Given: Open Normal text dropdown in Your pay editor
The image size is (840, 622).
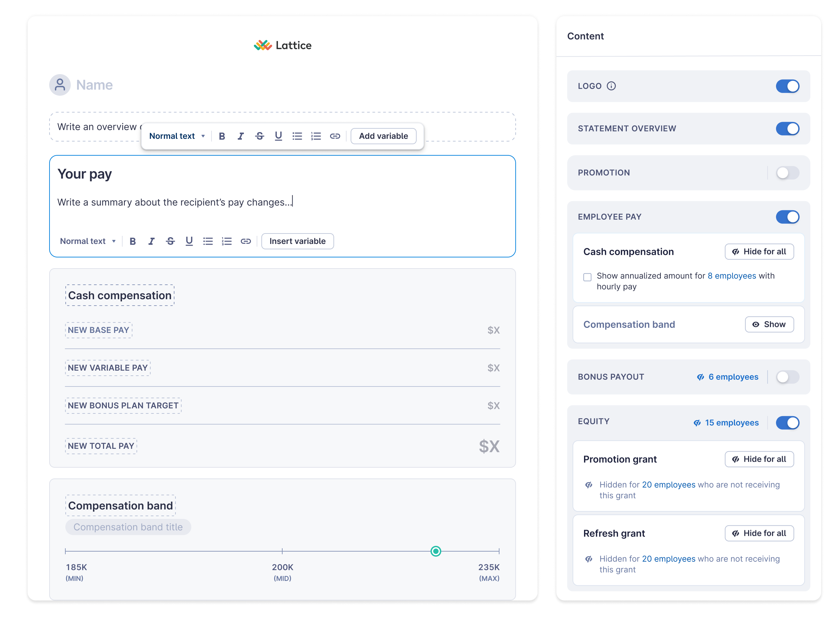Looking at the screenshot, I should tap(88, 241).
